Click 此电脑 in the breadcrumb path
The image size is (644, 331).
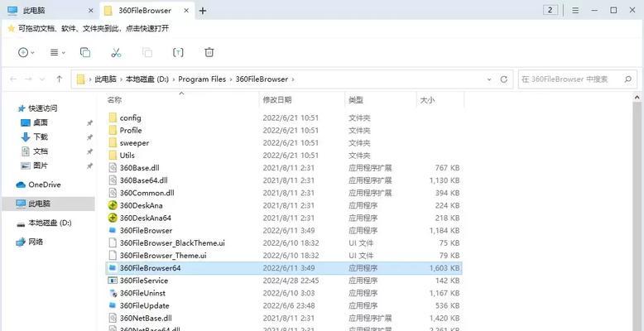click(106, 79)
